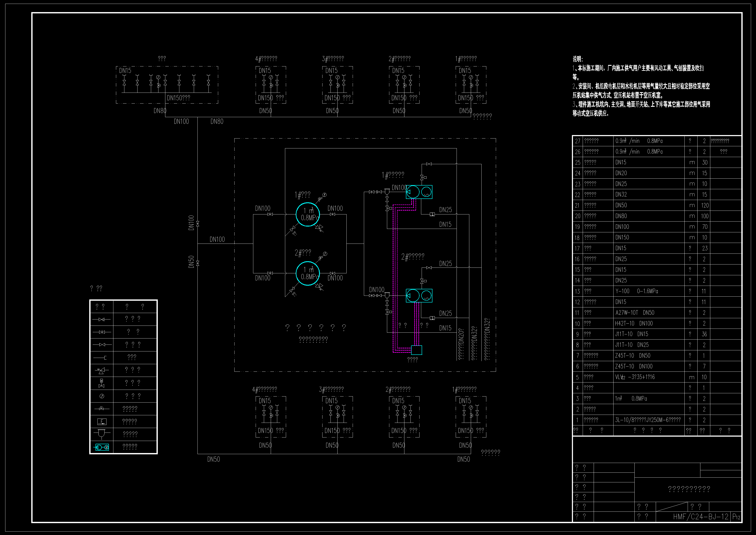Click the flow switch box below 1# compressor

pos(432,214)
